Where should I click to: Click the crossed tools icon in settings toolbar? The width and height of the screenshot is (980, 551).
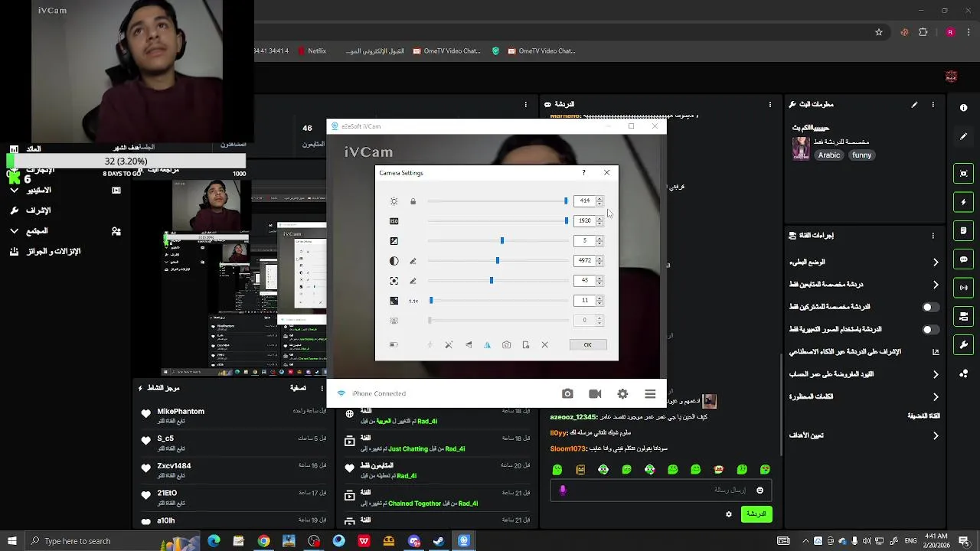tap(449, 345)
